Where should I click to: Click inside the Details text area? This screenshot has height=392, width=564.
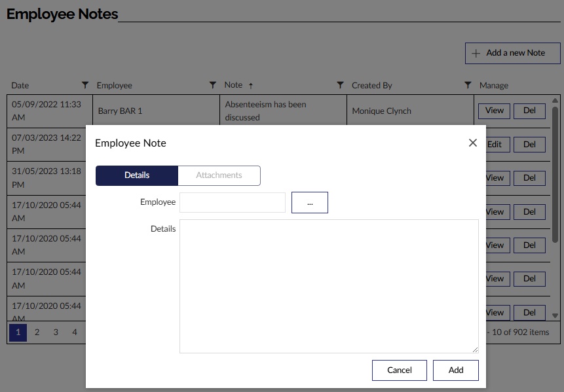[x=328, y=285]
